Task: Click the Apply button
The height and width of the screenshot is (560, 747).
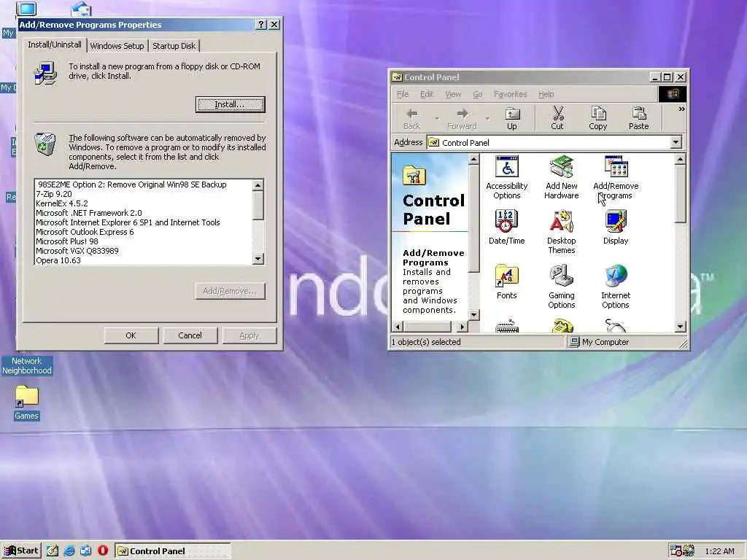Action: tap(249, 335)
